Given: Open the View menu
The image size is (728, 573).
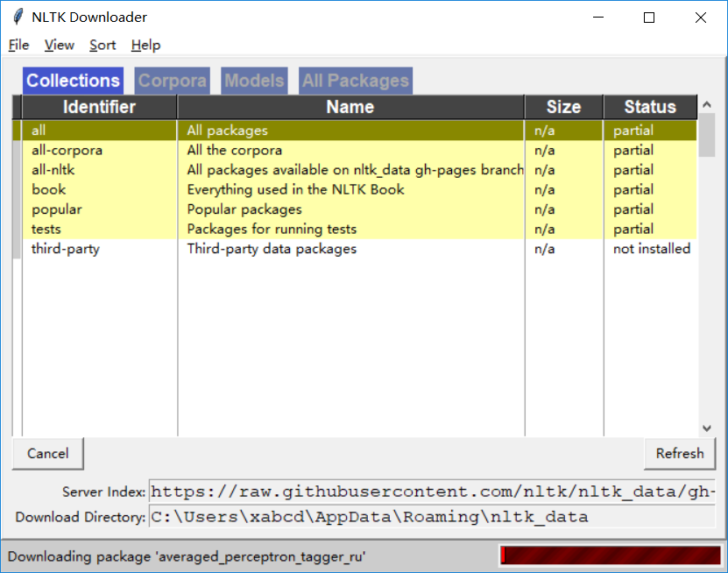Looking at the screenshot, I should pos(60,45).
